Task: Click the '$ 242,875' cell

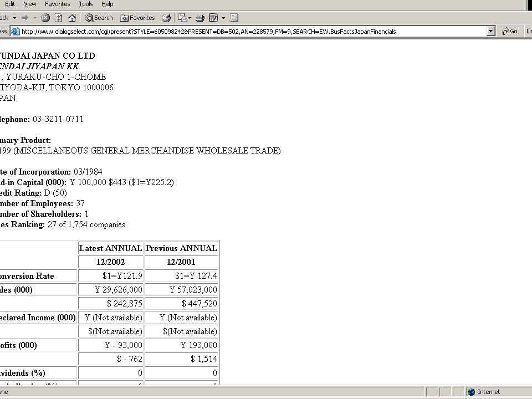Action: click(111, 303)
